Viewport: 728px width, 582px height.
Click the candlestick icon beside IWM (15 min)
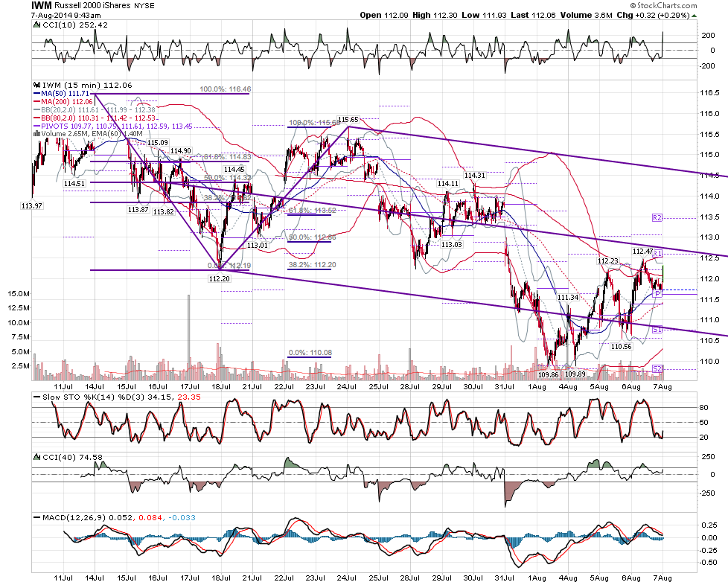[x=37, y=86]
